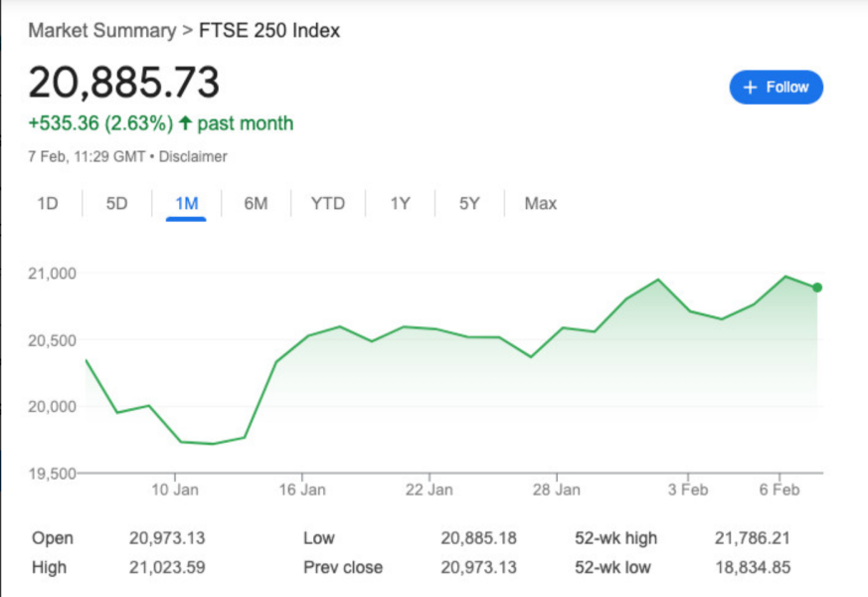Click the index value 20,885.73

[124, 83]
